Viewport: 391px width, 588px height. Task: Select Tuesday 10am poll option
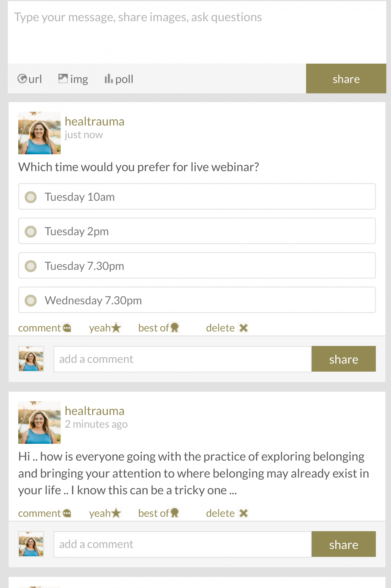[197, 197]
